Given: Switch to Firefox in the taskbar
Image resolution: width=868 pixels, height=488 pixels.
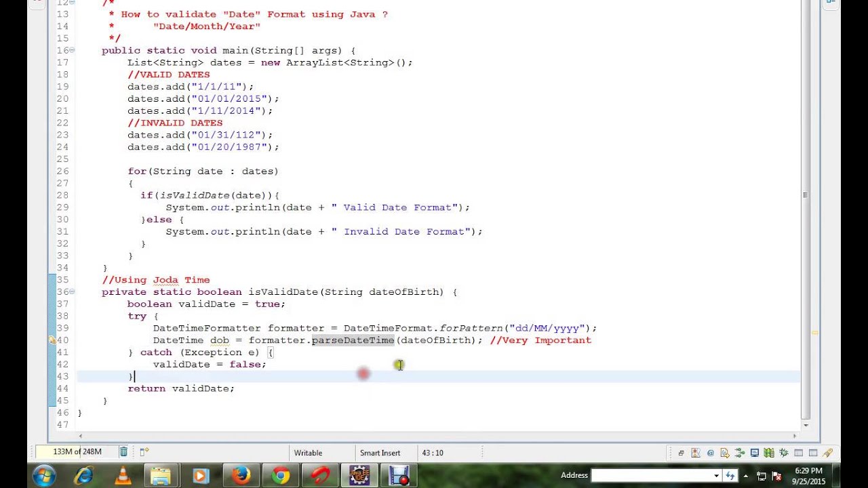Looking at the screenshot, I should pos(241,475).
